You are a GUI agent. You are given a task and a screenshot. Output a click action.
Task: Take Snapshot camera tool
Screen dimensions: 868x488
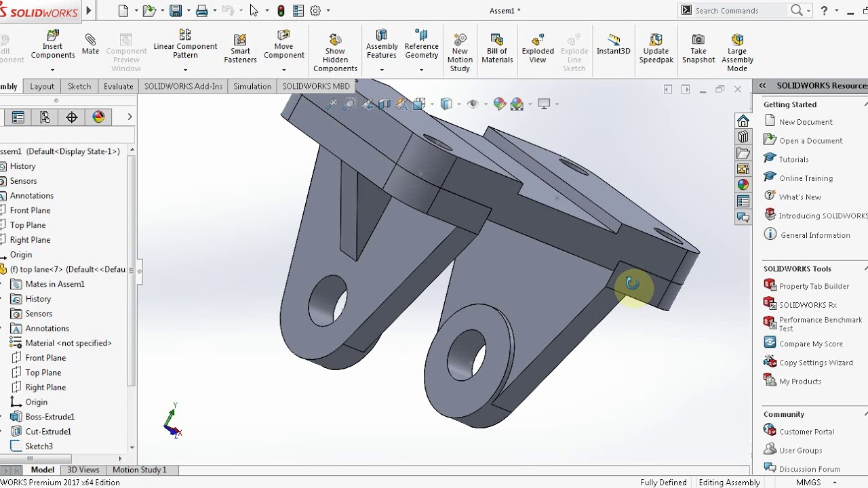[x=698, y=49]
